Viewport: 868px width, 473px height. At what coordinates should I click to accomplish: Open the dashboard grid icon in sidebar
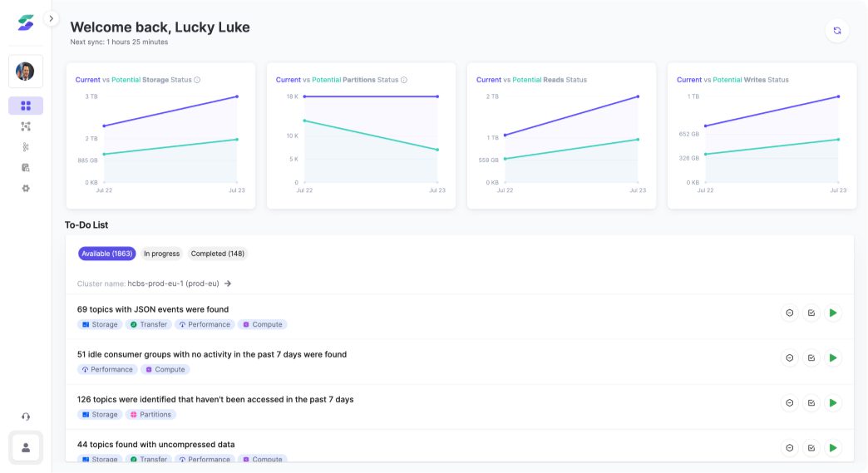point(26,106)
